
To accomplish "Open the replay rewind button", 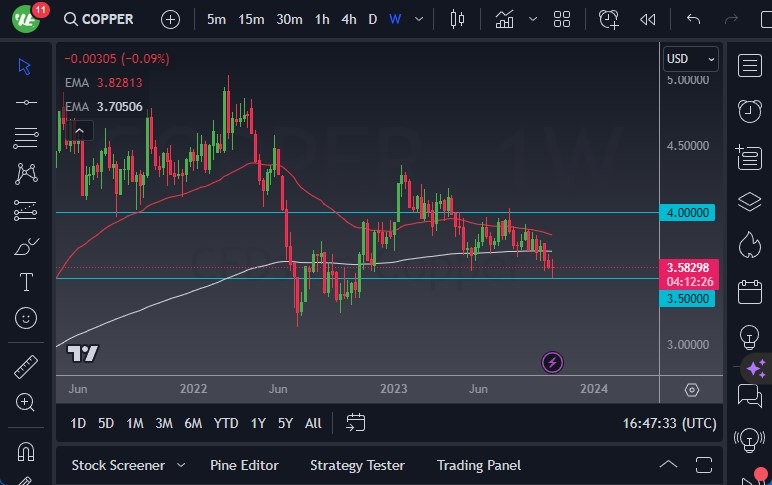I will pyautogui.click(x=648, y=19).
